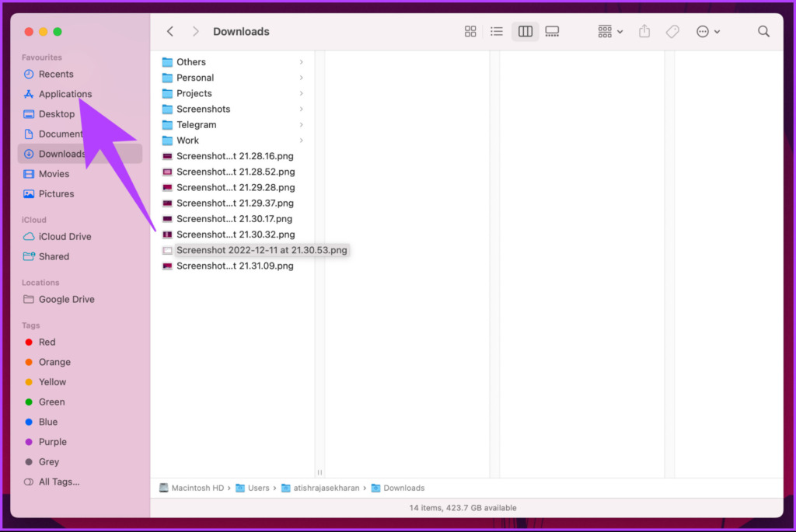Viewport: 796px width, 532px height.
Task: Filter by the Grey tag
Action: [x=80, y=461]
